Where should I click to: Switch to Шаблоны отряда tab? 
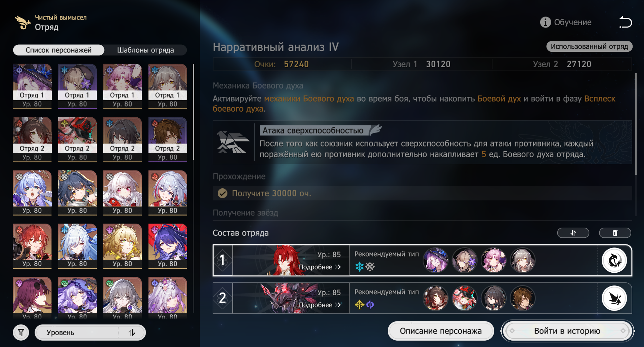[x=145, y=50]
